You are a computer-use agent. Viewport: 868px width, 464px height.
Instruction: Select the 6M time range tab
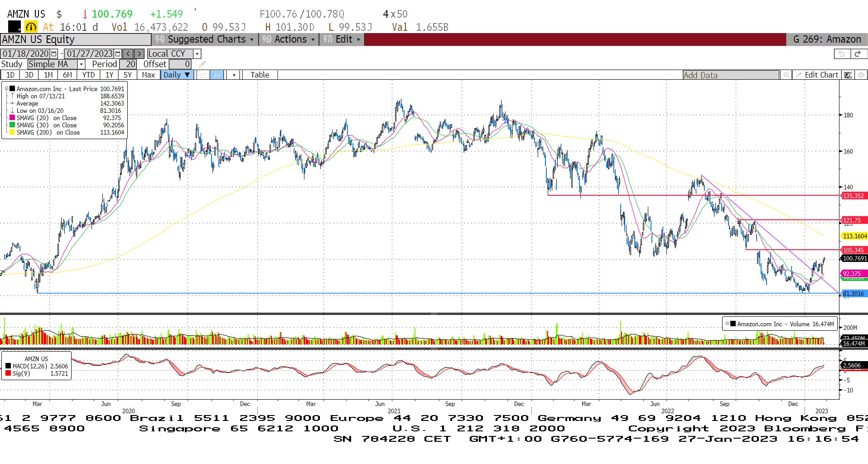point(68,75)
